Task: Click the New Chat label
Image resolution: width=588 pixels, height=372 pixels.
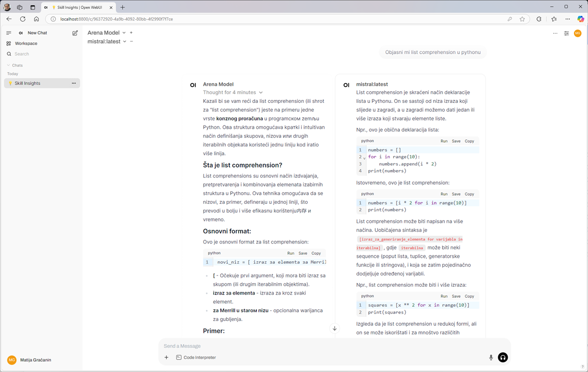Action: click(37, 33)
